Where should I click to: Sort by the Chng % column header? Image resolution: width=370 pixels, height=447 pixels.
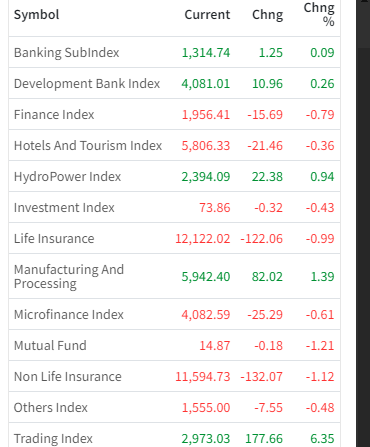(319, 14)
